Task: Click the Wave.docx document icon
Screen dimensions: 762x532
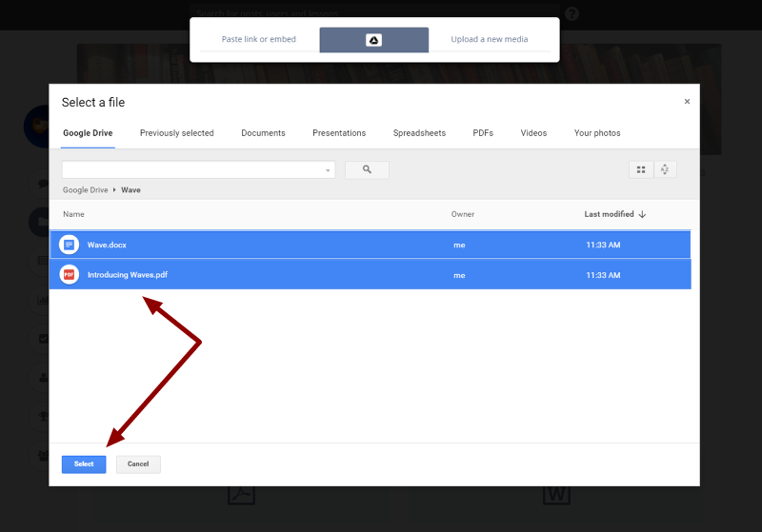Action: [69, 245]
